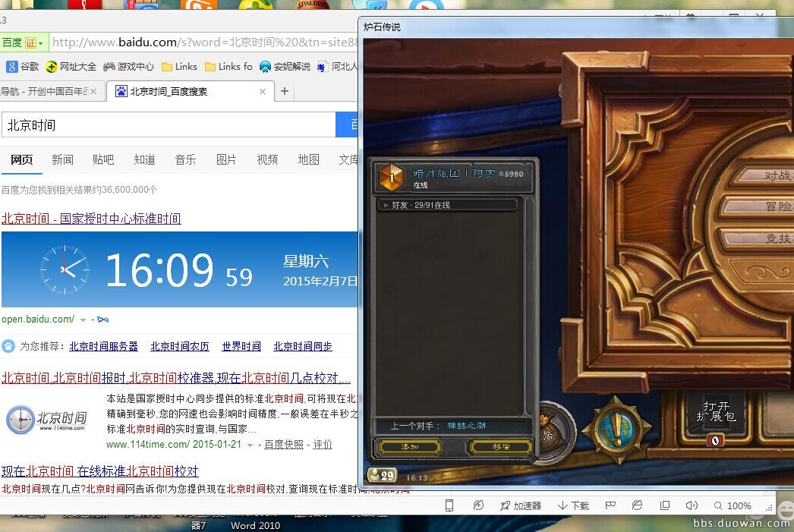Open 现在北京时间 在线标准北京时间校对 result
This screenshot has width=794, height=532.
[99, 471]
